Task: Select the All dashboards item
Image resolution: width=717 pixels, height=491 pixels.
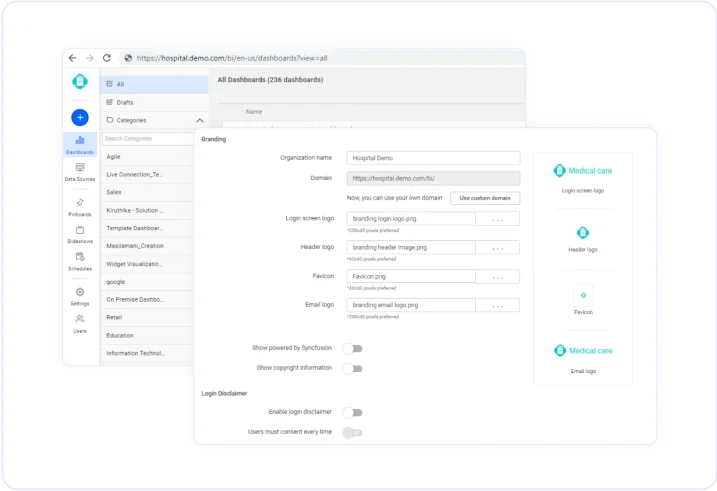Action: tap(155, 85)
